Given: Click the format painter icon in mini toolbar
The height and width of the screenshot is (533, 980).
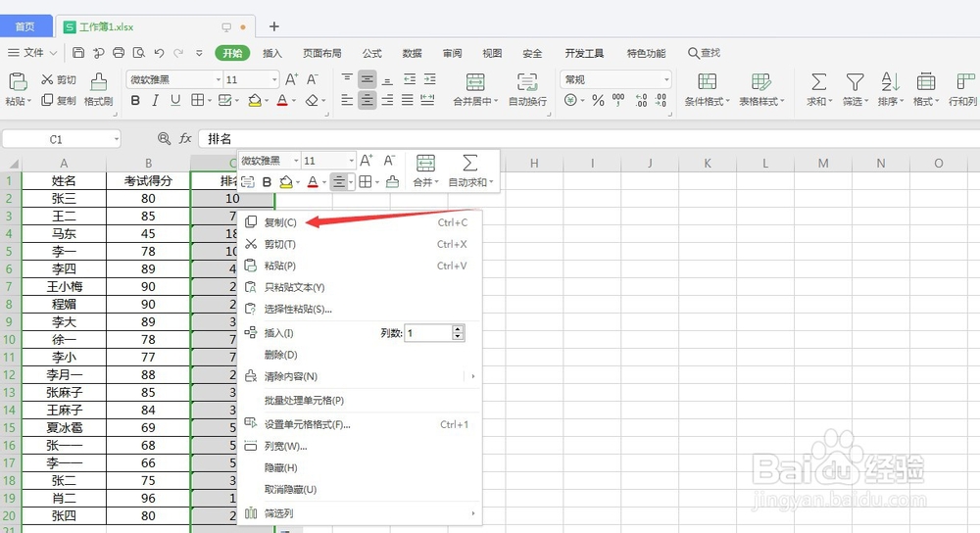Looking at the screenshot, I should 393,182.
